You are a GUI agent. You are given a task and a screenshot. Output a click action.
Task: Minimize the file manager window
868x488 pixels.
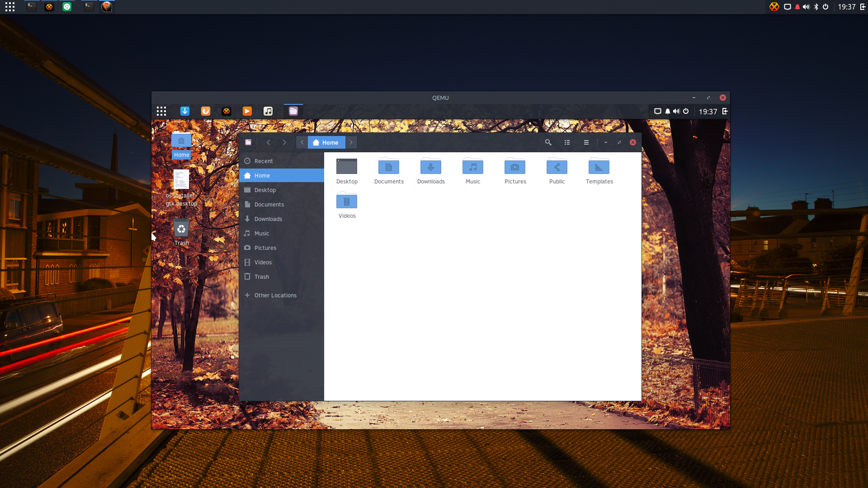(x=606, y=142)
